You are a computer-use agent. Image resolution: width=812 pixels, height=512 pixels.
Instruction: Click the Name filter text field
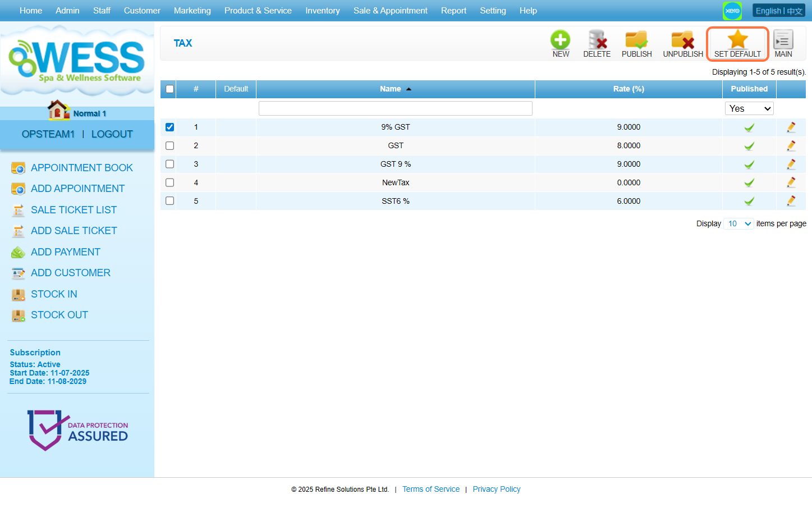pyautogui.click(x=395, y=108)
